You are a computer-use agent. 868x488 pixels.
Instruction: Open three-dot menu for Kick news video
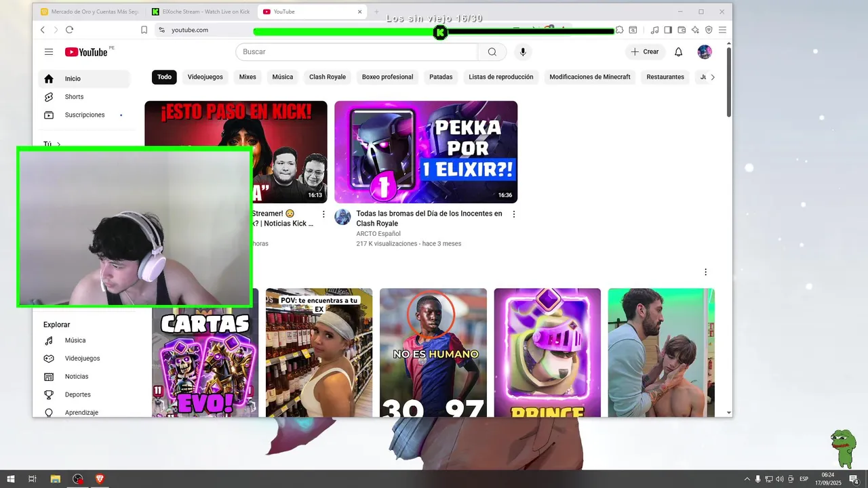(323, 214)
